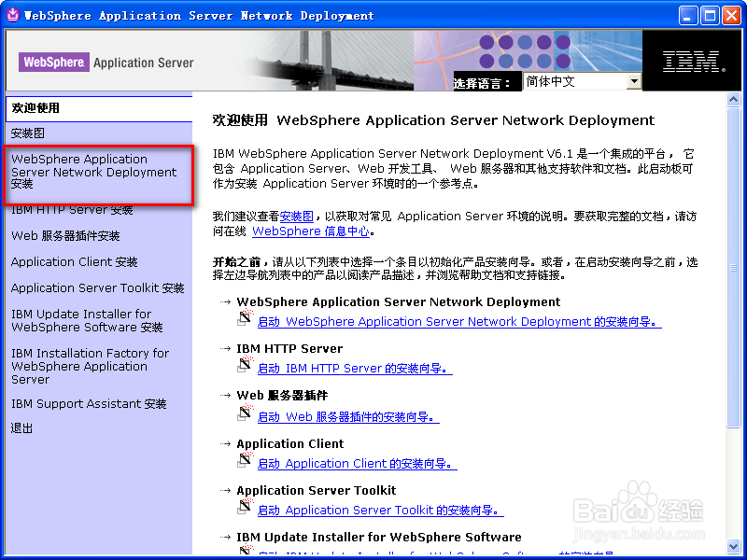Screen dimensions: 747x560
Task: Click the vertical scrollbar thumb
Action: tap(733, 268)
